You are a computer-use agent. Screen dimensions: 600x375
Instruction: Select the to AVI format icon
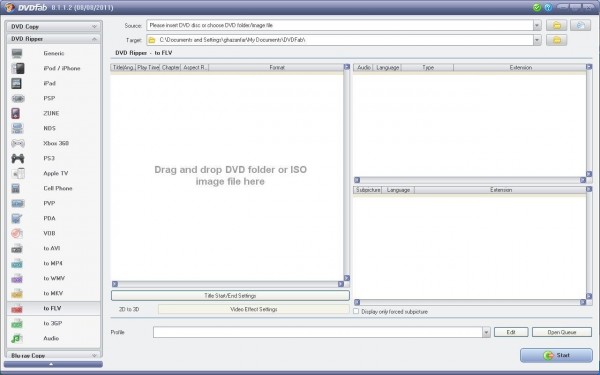point(17,248)
